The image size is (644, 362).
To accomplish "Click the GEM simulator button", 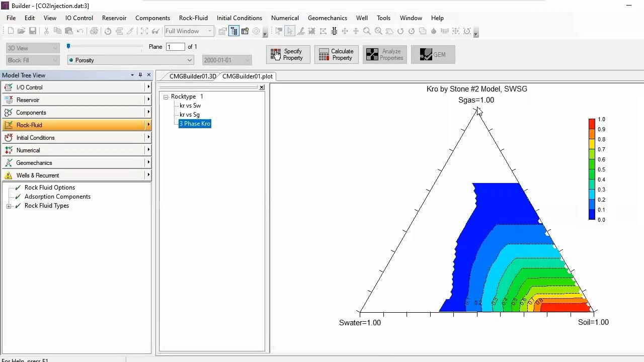I will tap(433, 54).
